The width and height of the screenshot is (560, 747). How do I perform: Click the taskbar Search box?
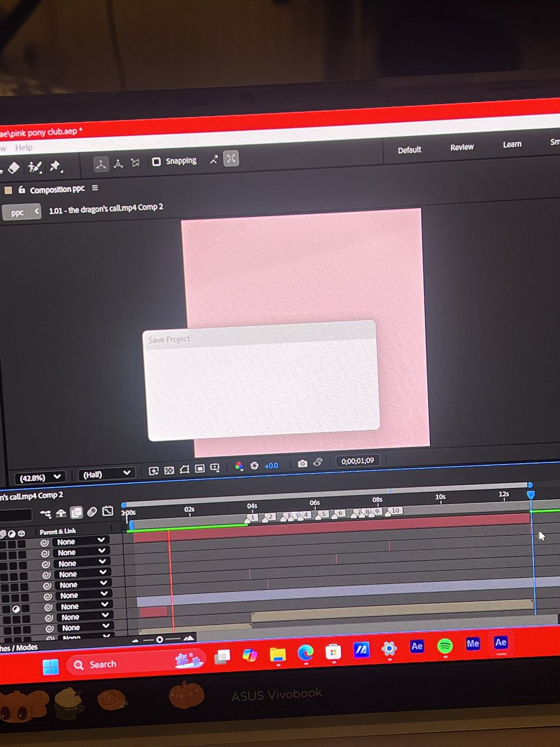point(136,663)
